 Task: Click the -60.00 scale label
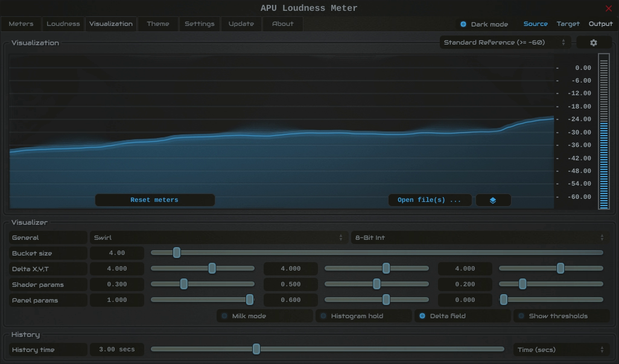pos(579,197)
